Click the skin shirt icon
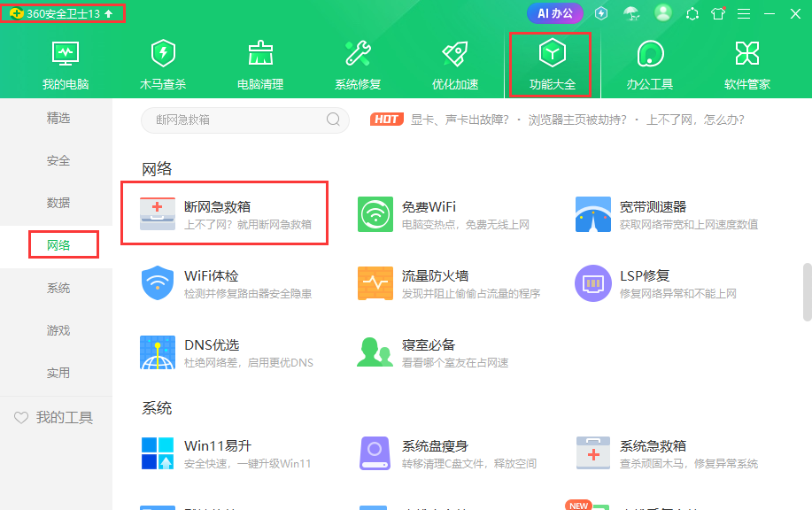This screenshot has height=510, width=812. [x=718, y=13]
